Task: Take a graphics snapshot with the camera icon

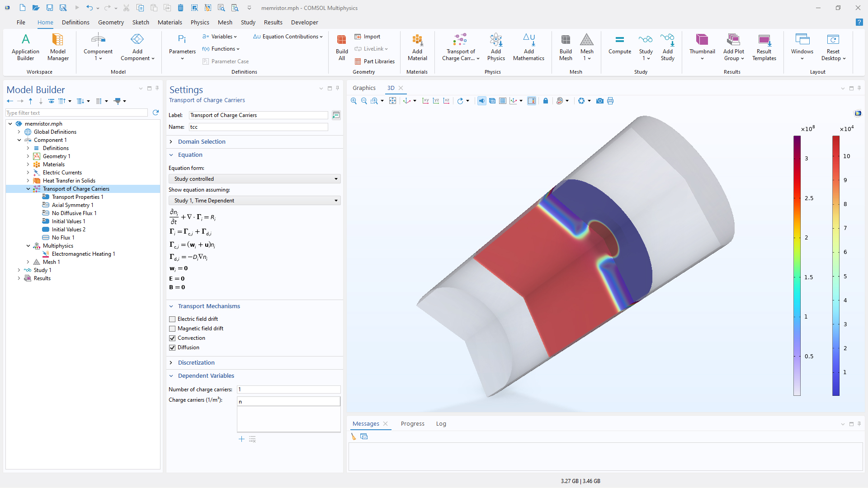Action: (599, 101)
